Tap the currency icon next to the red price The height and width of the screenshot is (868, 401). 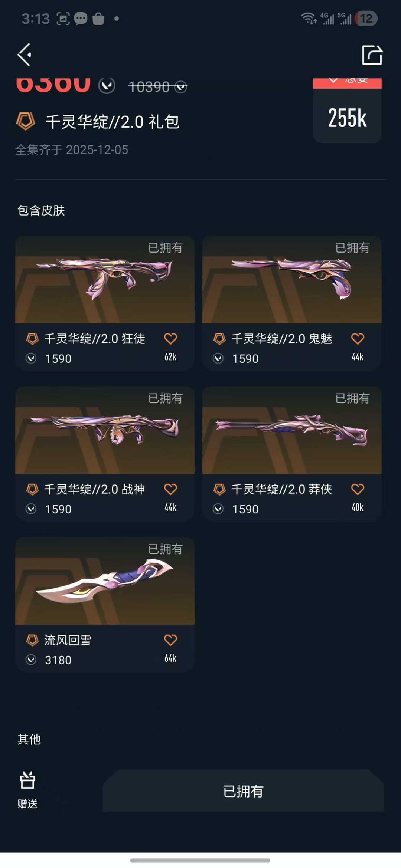coord(107,86)
